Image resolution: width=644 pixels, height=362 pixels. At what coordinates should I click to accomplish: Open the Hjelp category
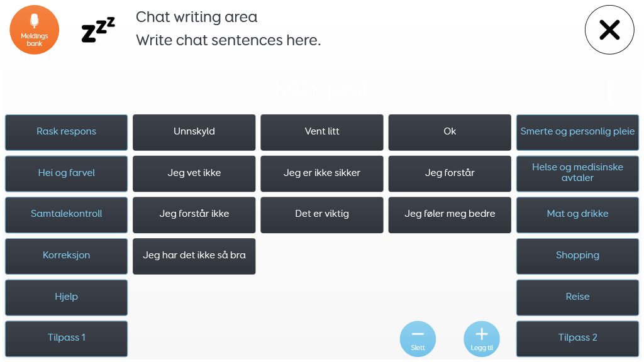(67, 298)
